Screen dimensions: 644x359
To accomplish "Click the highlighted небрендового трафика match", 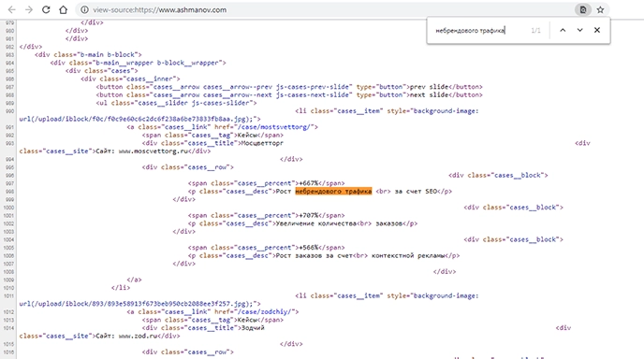I will pyautogui.click(x=333, y=192).
